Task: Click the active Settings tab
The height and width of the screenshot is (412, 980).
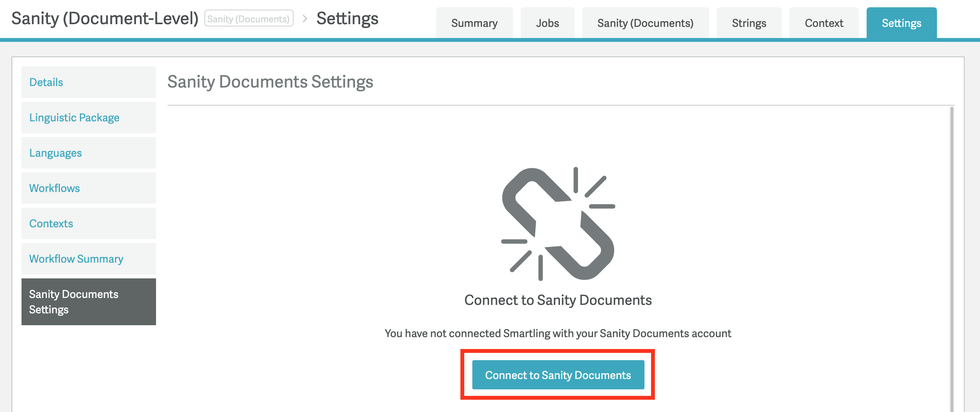Action: [x=901, y=23]
